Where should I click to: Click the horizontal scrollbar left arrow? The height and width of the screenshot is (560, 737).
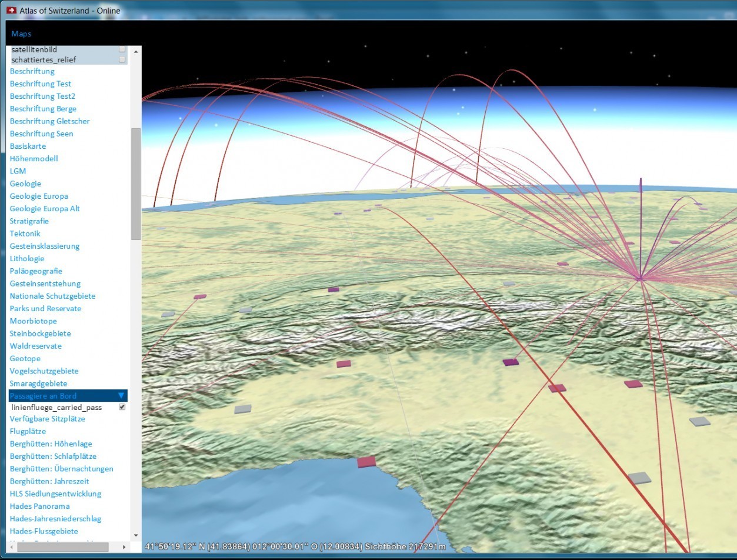(x=12, y=547)
